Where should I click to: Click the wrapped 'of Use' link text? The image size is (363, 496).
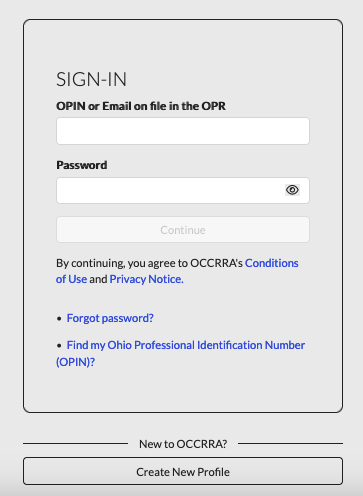(71, 279)
